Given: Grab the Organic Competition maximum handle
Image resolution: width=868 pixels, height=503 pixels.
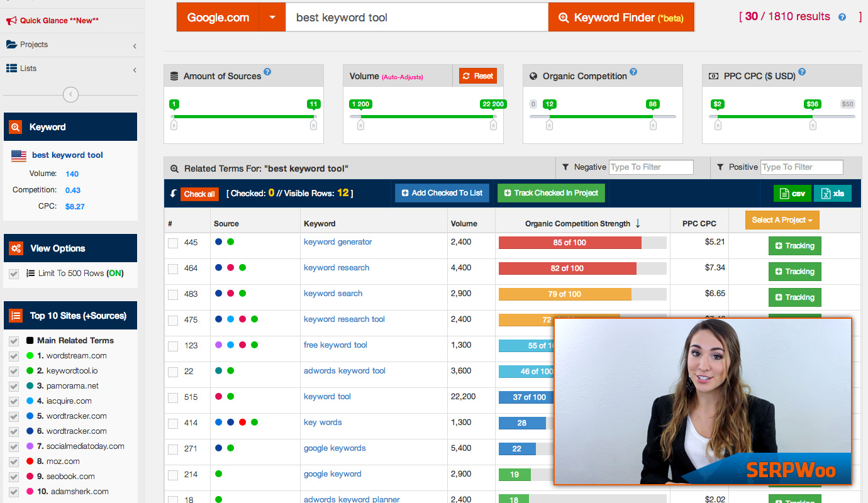Looking at the screenshot, I should pos(654,125).
